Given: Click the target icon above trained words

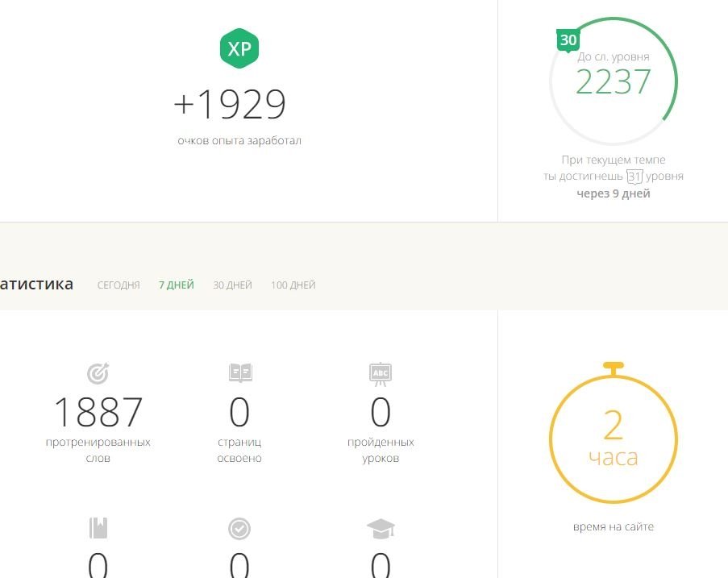Looking at the screenshot, I should coord(98,373).
